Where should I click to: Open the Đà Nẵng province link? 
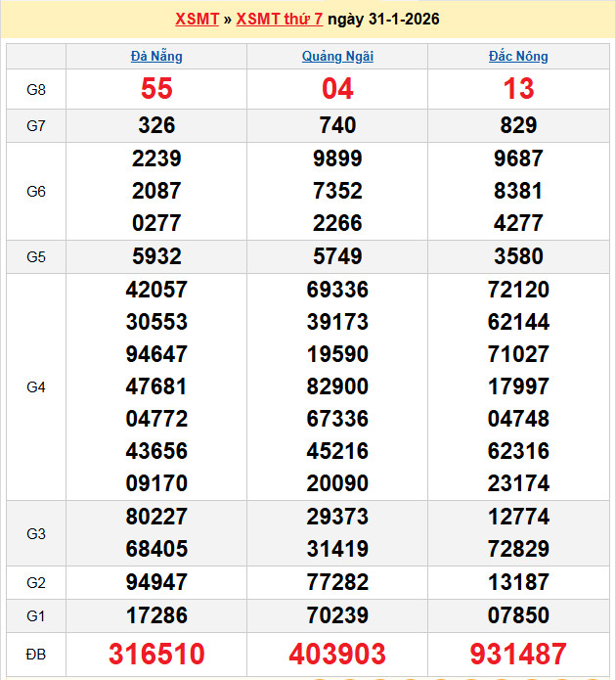(156, 57)
